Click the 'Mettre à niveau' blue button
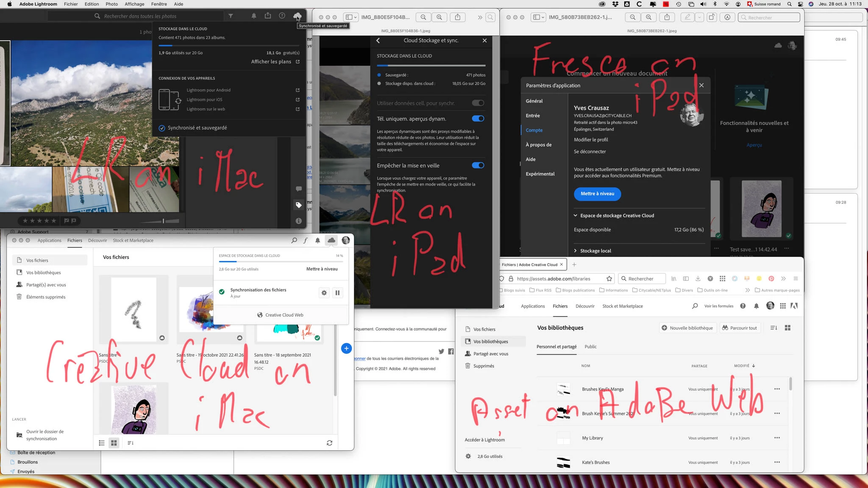The width and height of the screenshot is (868, 488). (597, 194)
